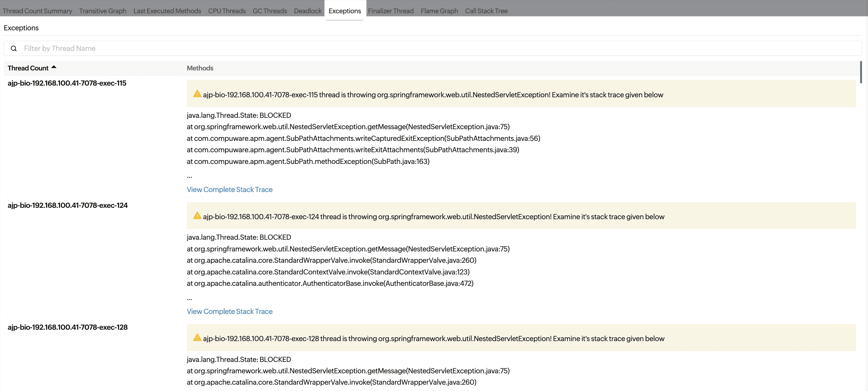Switch to the Deadlock tab
This screenshot has height=391, width=868.
[307, 11]
